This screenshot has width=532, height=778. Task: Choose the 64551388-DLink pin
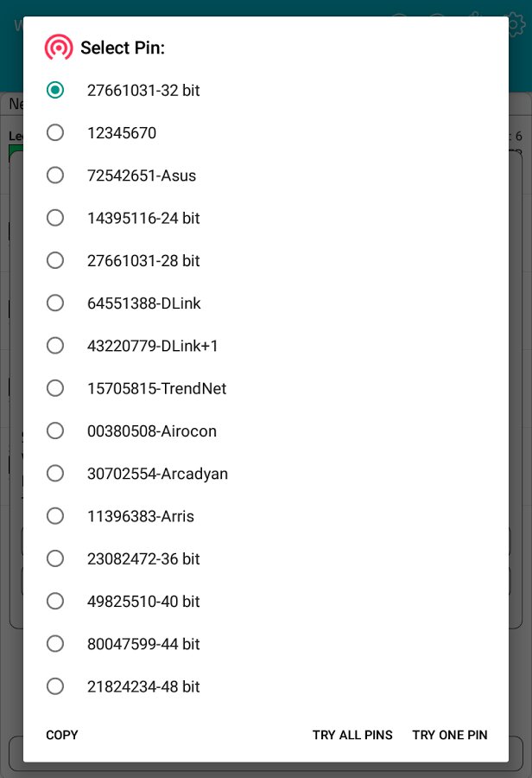[x=55, y=303]
